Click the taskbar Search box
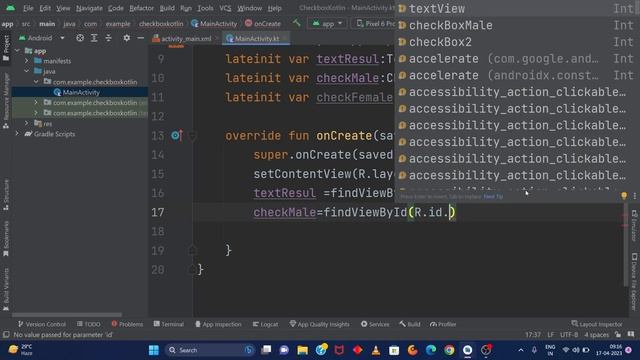This screenshot has width=640, height=360. (210, 350)
